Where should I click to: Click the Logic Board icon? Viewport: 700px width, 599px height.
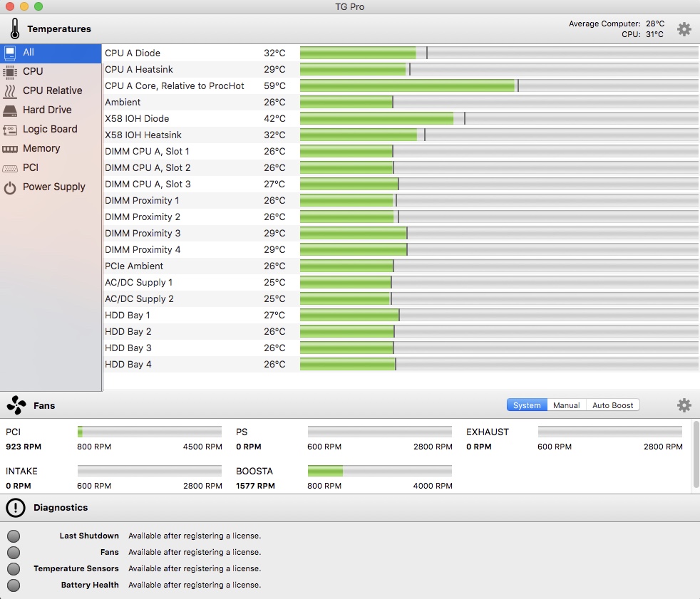coord(10,130)
